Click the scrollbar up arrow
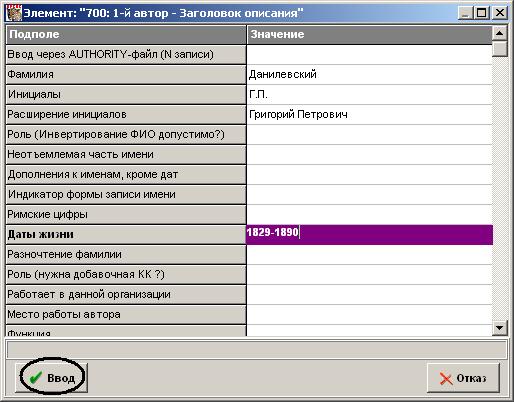This screenshot has width=514, height=402. click(499, 33)
